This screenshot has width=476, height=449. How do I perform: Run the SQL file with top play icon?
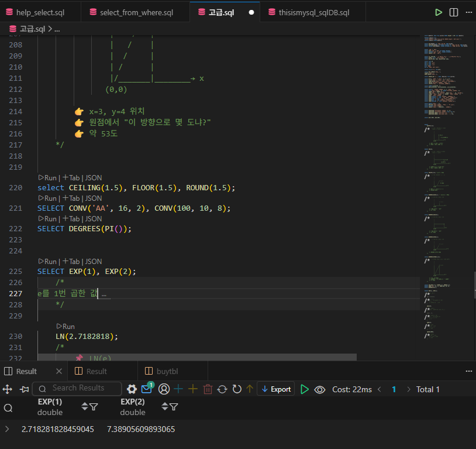[439, 12]
